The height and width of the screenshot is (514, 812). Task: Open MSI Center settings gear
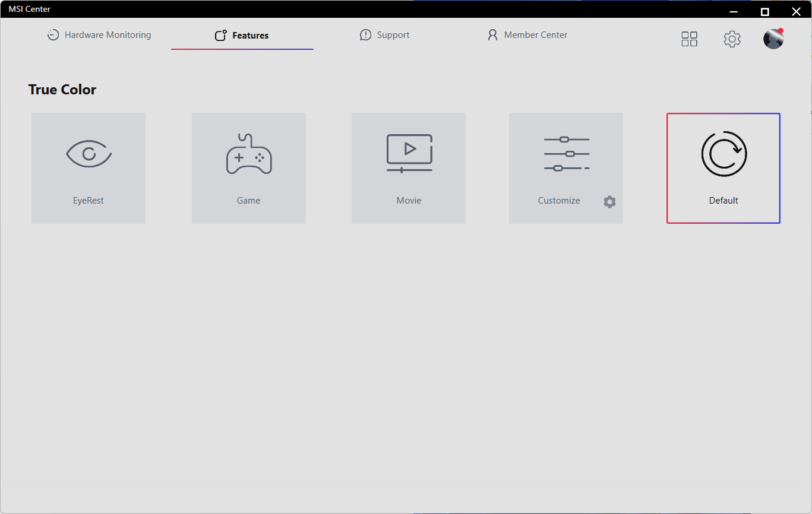tap(732, 39)
